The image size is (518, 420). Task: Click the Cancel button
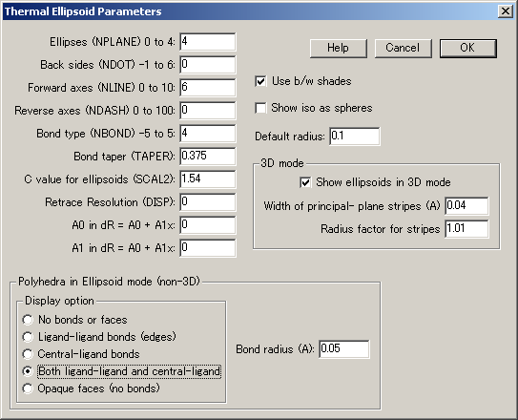point(403,49)
